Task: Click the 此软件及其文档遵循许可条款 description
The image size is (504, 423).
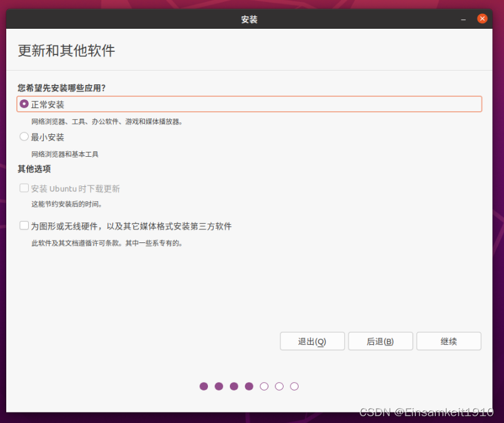Action: [107, 243]
